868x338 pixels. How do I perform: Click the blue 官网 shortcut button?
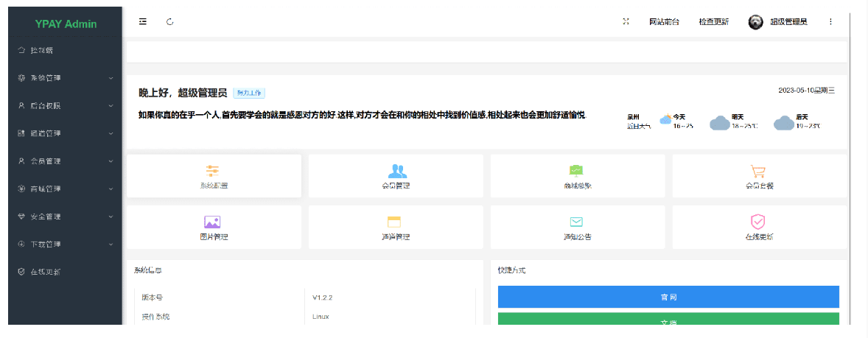tap(668, 297)
